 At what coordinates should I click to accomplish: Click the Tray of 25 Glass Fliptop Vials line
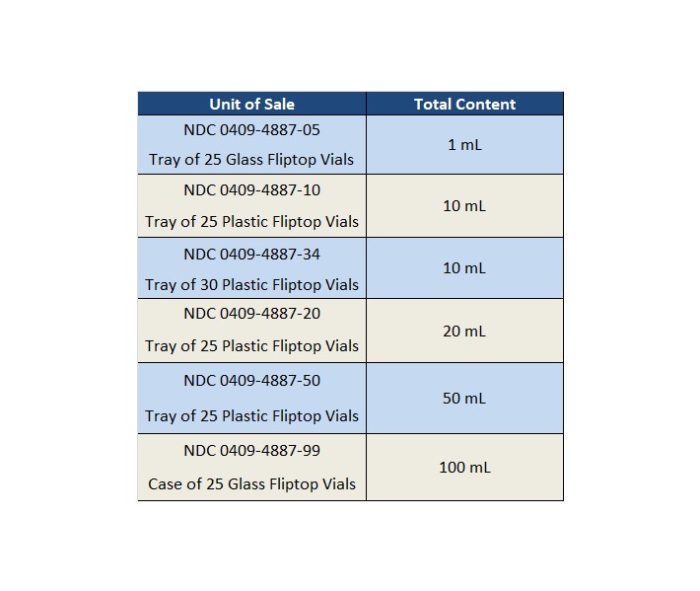click(251, 159)
